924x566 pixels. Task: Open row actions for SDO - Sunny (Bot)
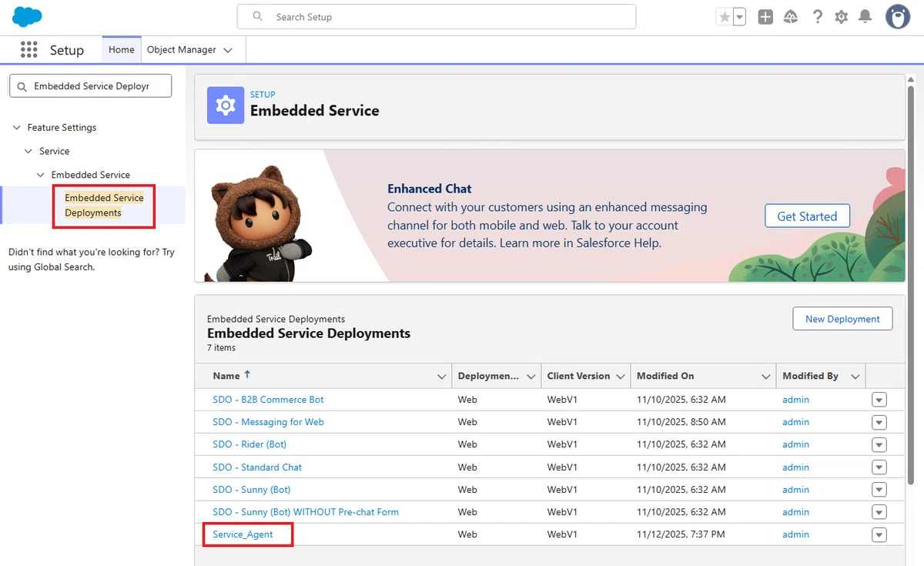[x=879, y=490]
